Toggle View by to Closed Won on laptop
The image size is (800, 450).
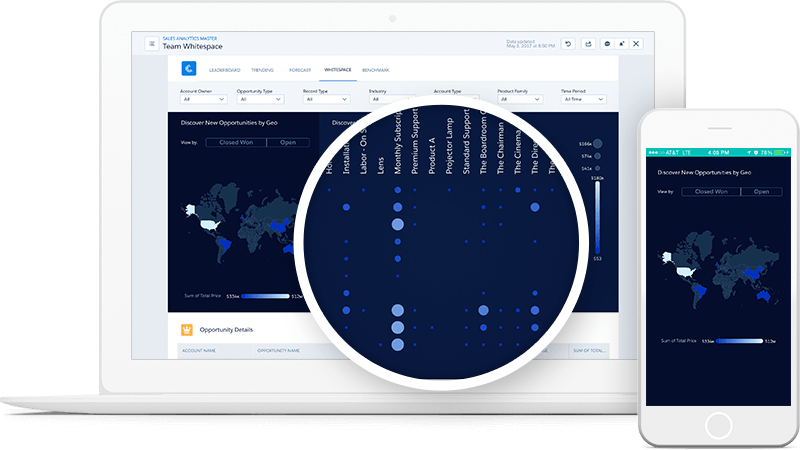click(x=229, y=143)
